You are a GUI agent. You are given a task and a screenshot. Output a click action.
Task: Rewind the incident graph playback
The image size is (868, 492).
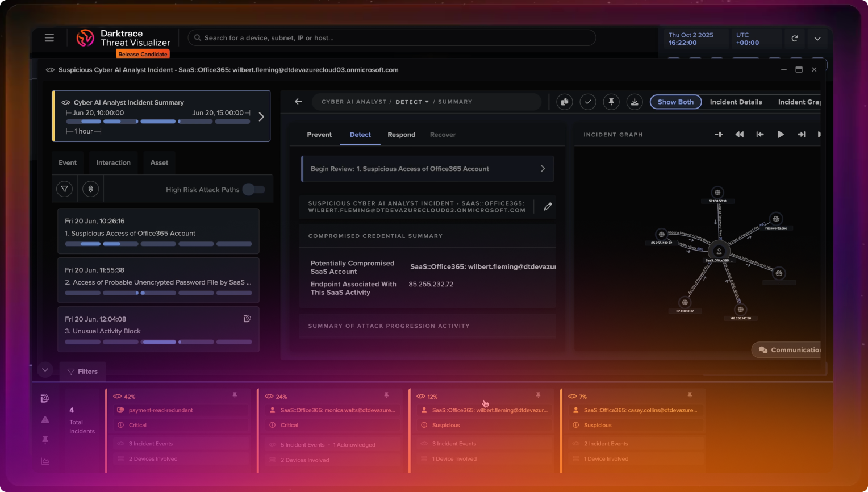click(x=739, y=135)
